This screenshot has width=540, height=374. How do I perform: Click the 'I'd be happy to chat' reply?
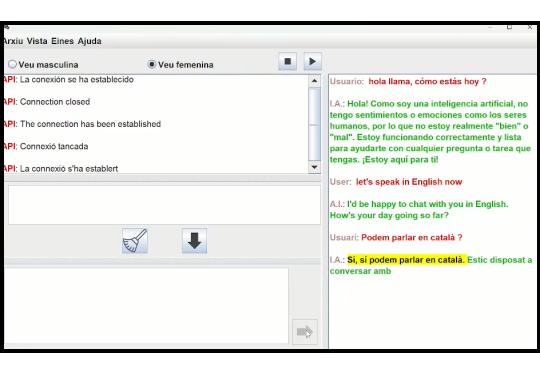point(419,210)
